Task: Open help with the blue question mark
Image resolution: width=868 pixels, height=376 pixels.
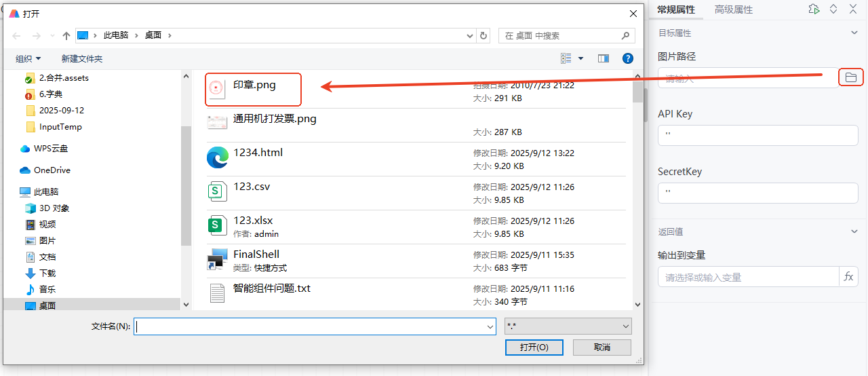Action: [628, 58]
